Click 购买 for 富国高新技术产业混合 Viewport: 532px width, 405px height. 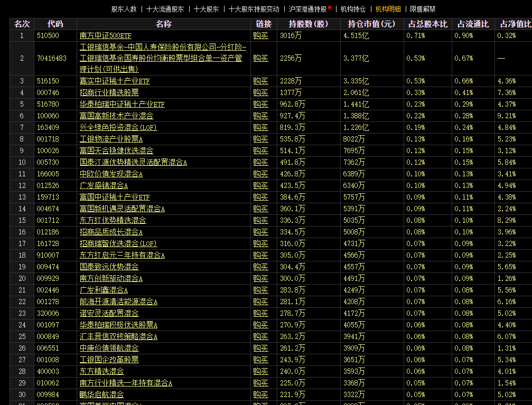click(261, 116)
